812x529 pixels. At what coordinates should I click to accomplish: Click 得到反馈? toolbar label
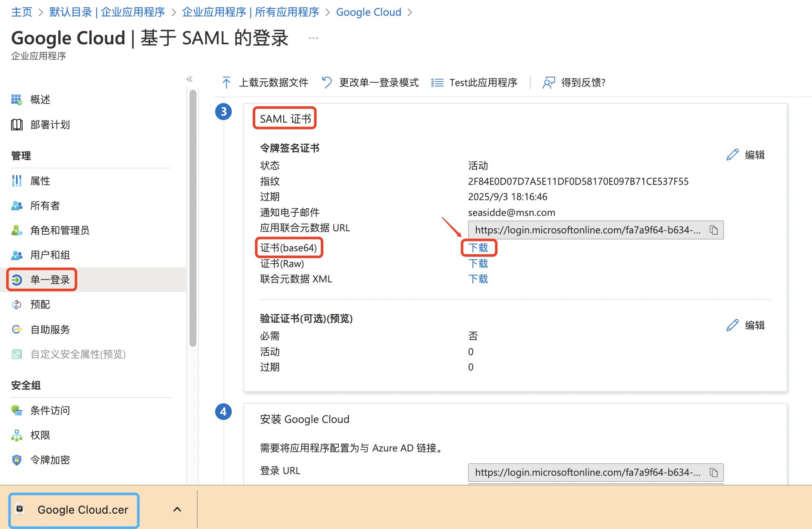(x=583, y=83)
